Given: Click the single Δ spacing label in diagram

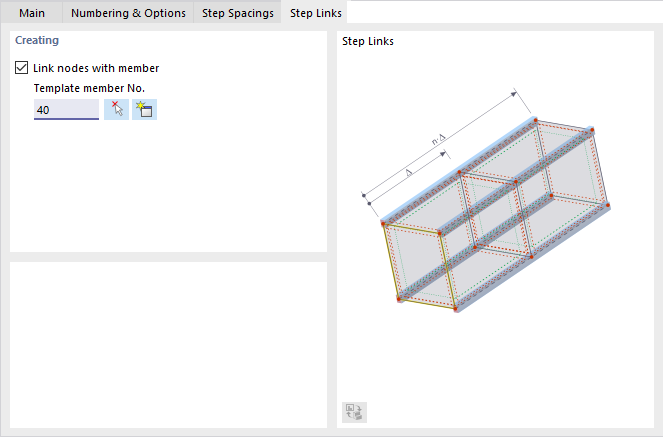Looking at the screenshot, I should click(408, 172).
